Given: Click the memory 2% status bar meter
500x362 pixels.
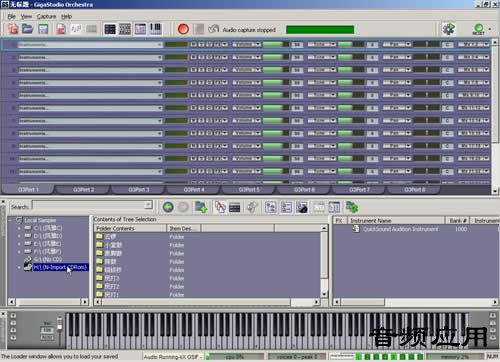Looking at the screenshot, I should click(454, 357).
